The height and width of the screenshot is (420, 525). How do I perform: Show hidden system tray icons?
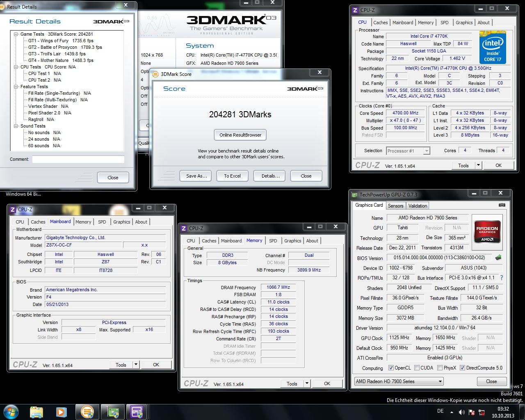click(452, 412)
